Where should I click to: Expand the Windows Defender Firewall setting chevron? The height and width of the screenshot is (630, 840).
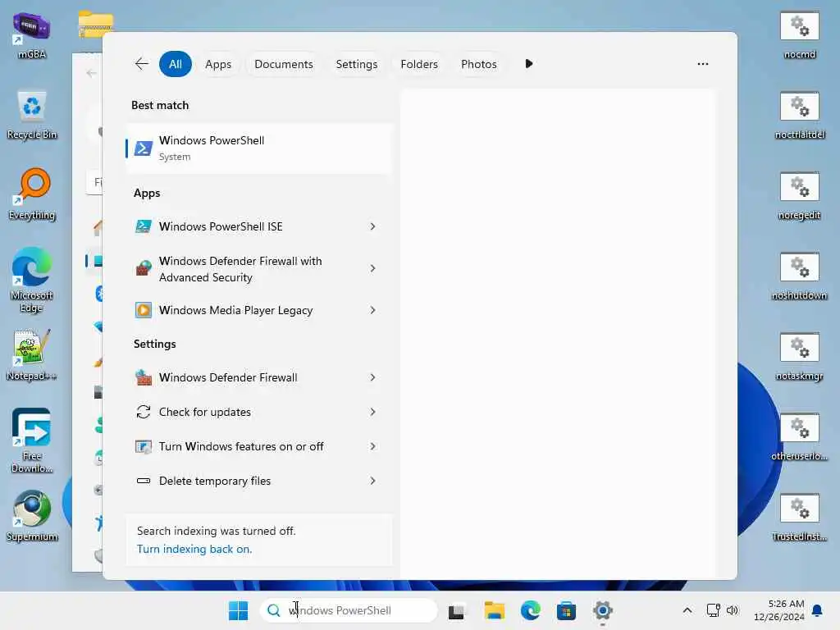(373, 377)
